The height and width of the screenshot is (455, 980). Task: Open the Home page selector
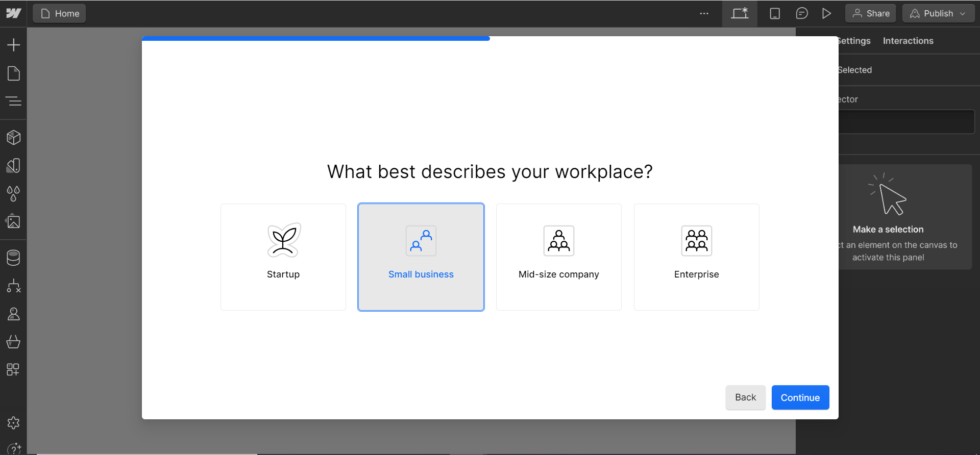tap(60, 13)
